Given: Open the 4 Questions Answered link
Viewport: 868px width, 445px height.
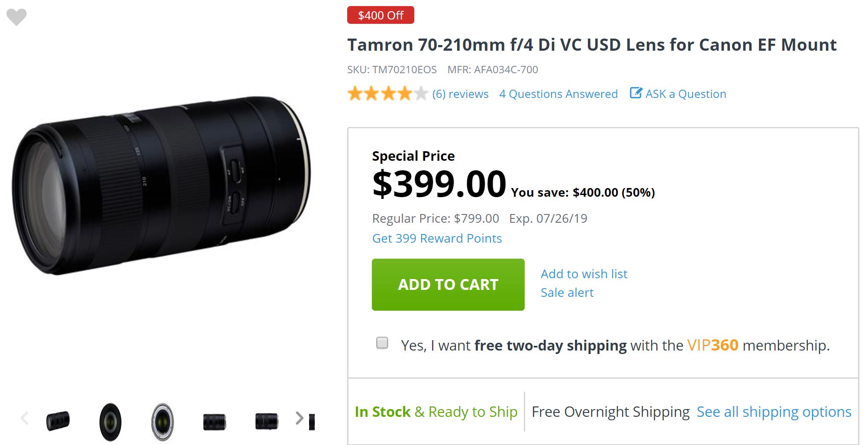Looking at the screenshot, I should click(x=558, y=94).
